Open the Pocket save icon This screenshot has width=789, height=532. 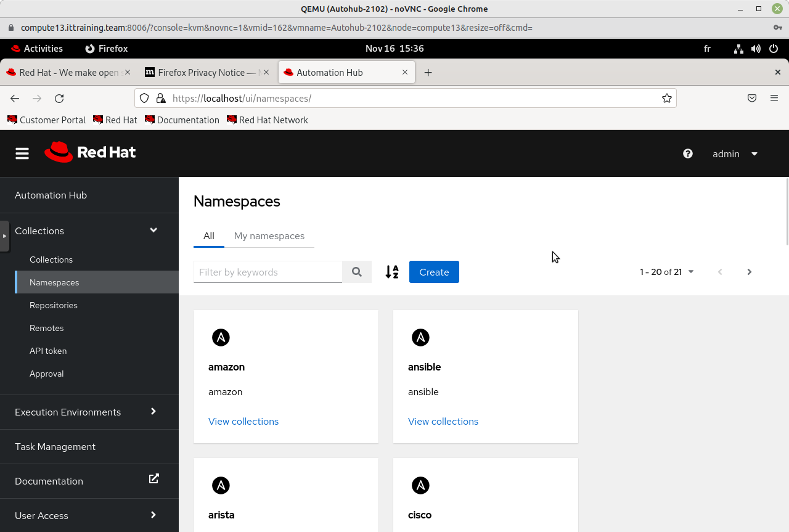pos(752,98)
